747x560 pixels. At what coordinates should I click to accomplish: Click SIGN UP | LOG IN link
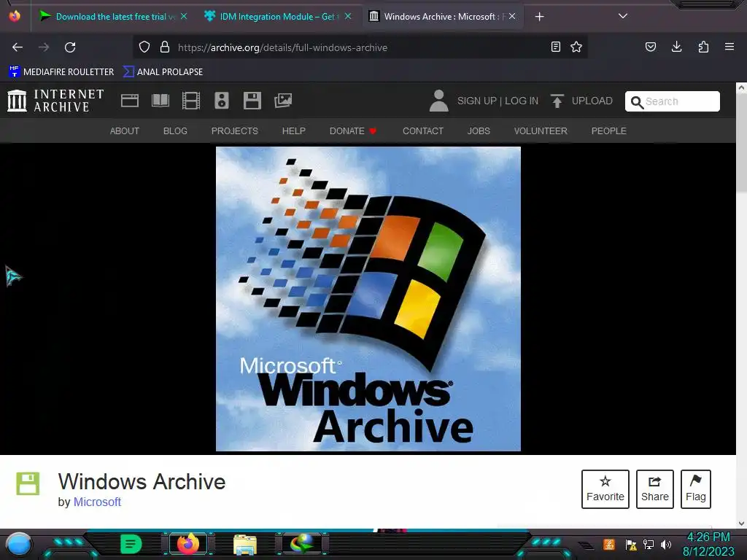coord(498,101)
